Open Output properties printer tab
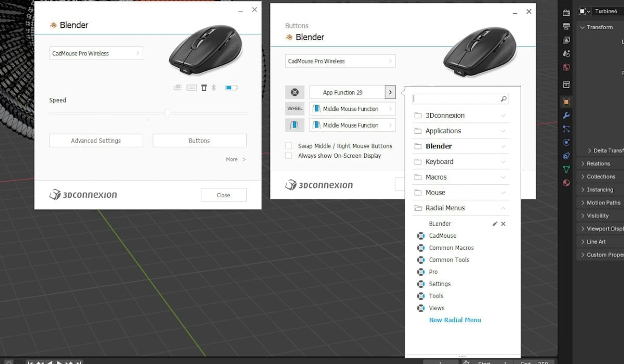Viewport: 624px width, 364px height. [566, 26]
